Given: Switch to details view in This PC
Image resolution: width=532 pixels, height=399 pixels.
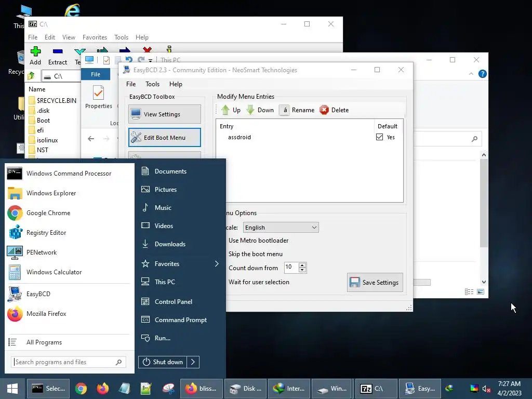Looking at the screenshot, I should [469, 292].
